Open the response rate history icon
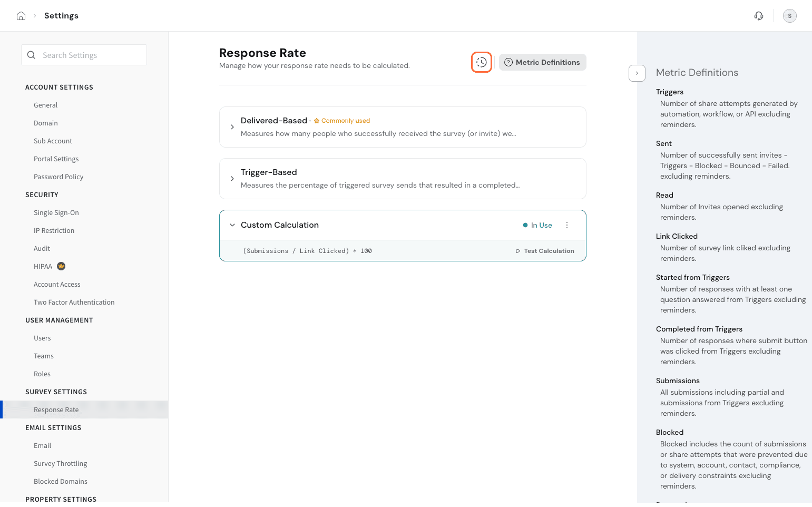 pyautogui.click(x=481, y=62)
